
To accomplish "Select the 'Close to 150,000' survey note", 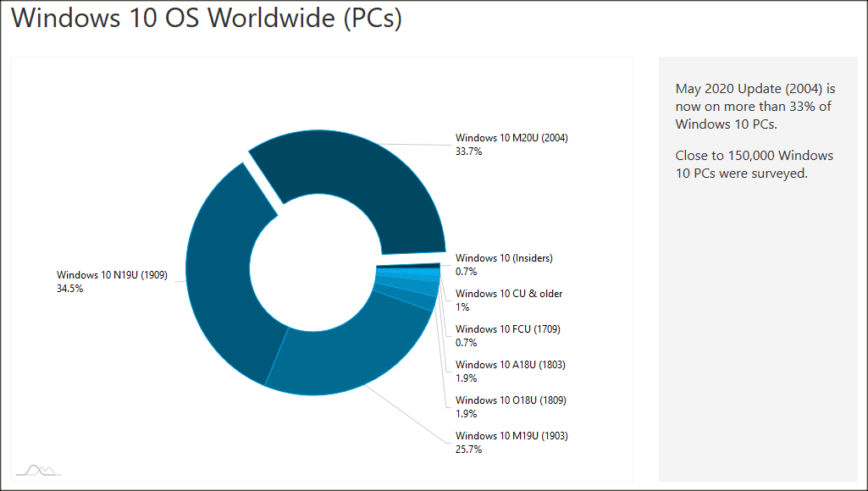I will point(754,164).
